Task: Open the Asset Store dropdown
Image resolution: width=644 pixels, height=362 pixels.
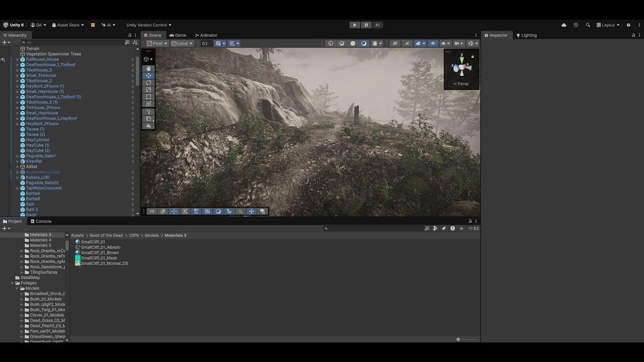Action: (x=68, y=25)
